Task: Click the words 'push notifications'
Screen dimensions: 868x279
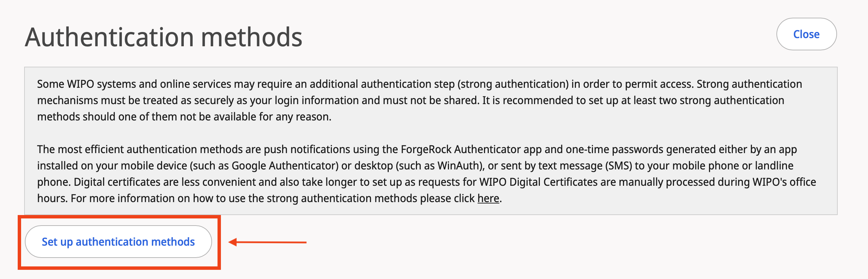Action: click(x=307, y=149)
